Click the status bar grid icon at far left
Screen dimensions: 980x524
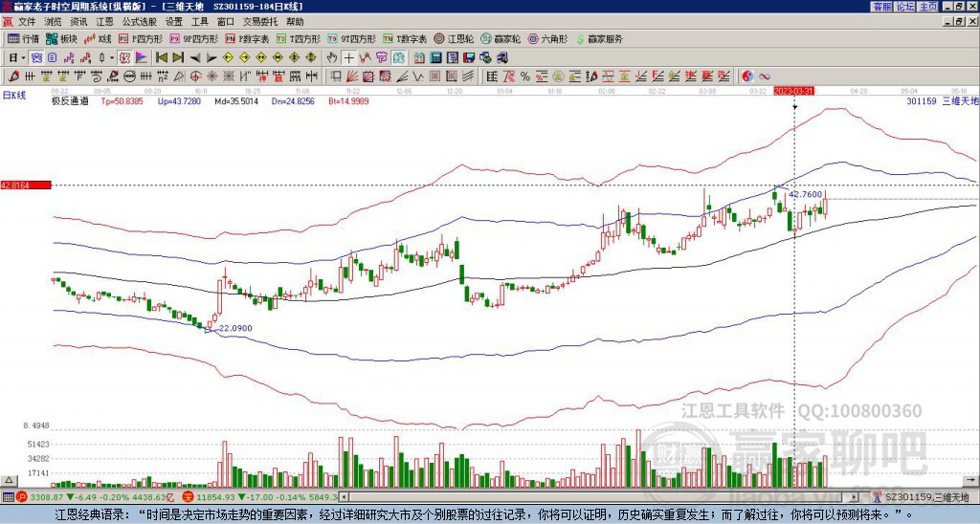(7, 497)
